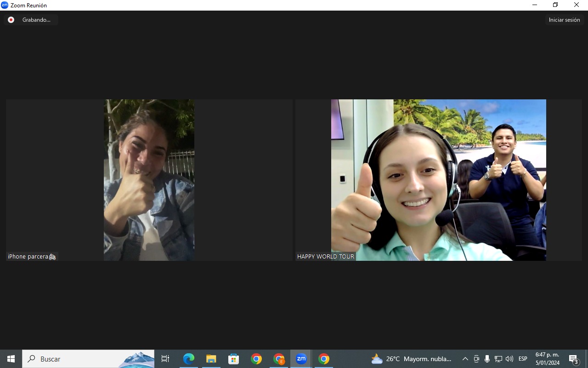Click the Zoom logo in title bar
The image size is (588, 368).
pos(5,5)
